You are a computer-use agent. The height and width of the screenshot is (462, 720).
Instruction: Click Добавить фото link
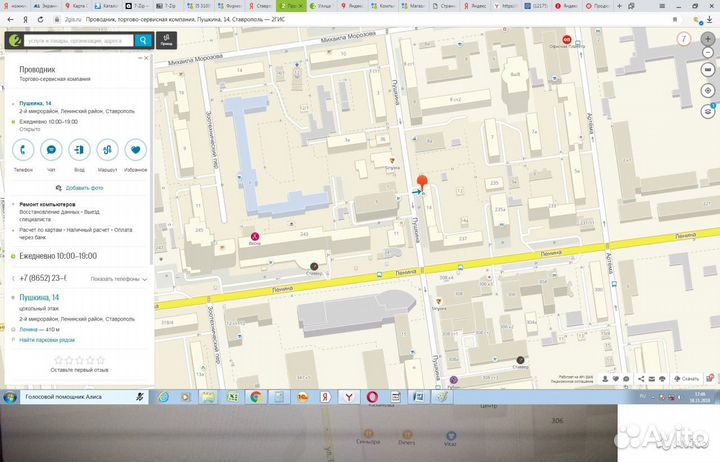[79, 187]
